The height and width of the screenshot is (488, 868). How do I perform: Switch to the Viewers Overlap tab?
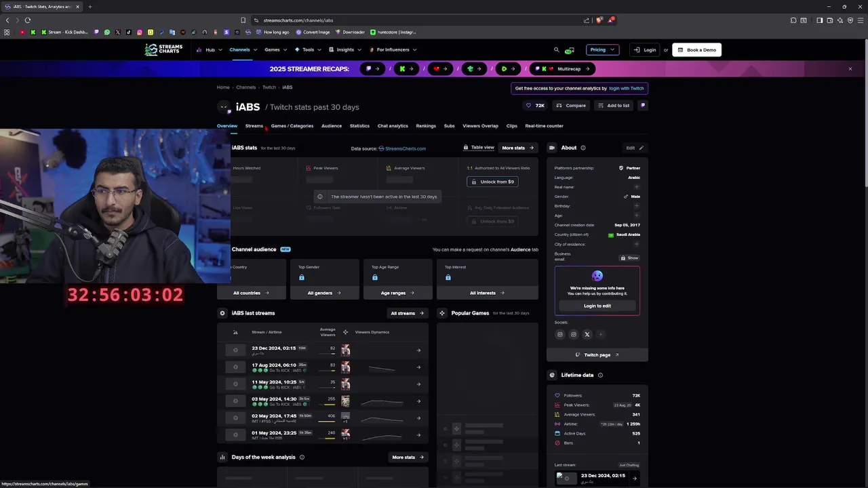point(480,125)
